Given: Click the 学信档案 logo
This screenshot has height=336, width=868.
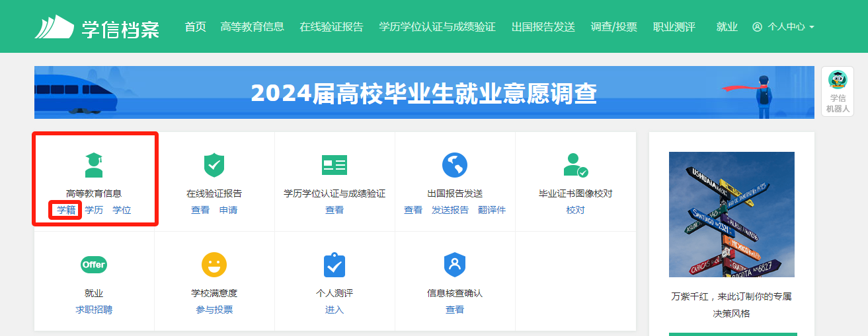Looking at the screenshot, I should 98,27.
